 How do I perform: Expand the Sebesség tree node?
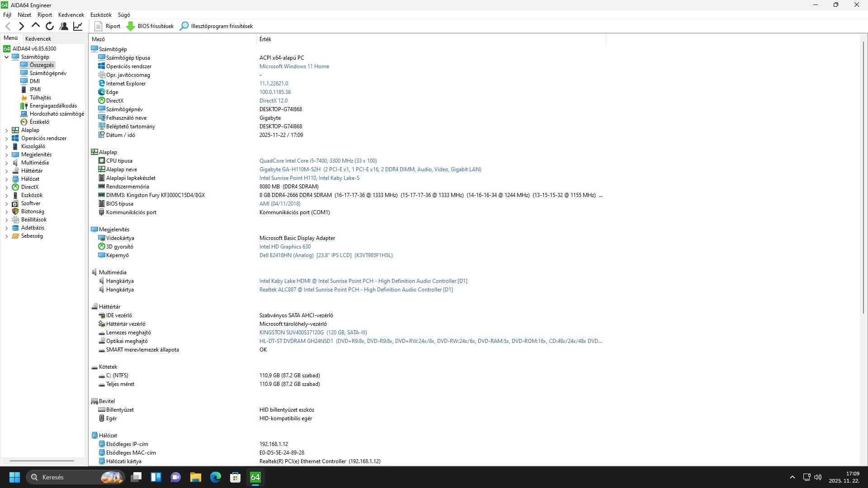pyautogui.click(x=6, y=236)
